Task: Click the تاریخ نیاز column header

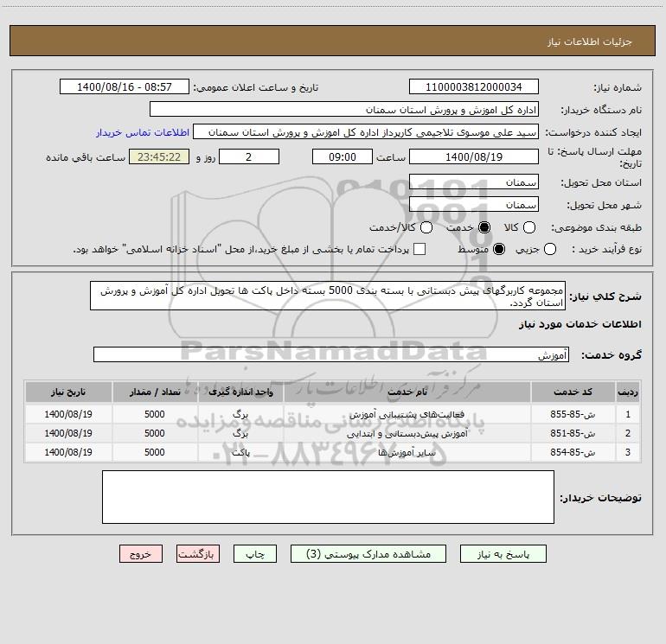Action: tap(68, 392)
